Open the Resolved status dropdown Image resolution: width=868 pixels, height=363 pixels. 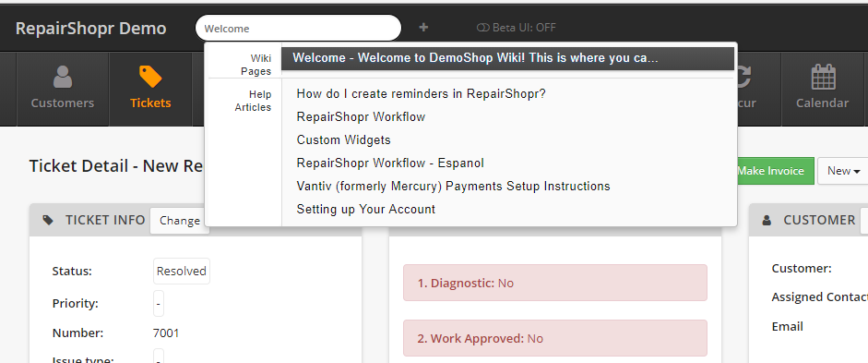click(x=182, y=271)
